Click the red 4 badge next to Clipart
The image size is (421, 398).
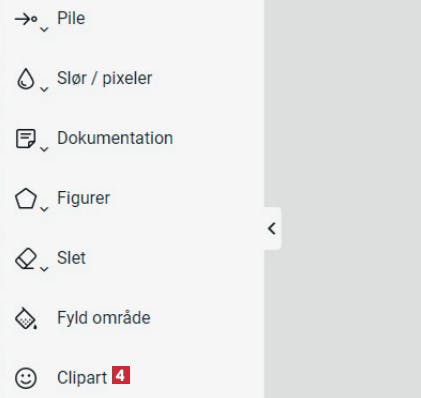click(121, 375)
